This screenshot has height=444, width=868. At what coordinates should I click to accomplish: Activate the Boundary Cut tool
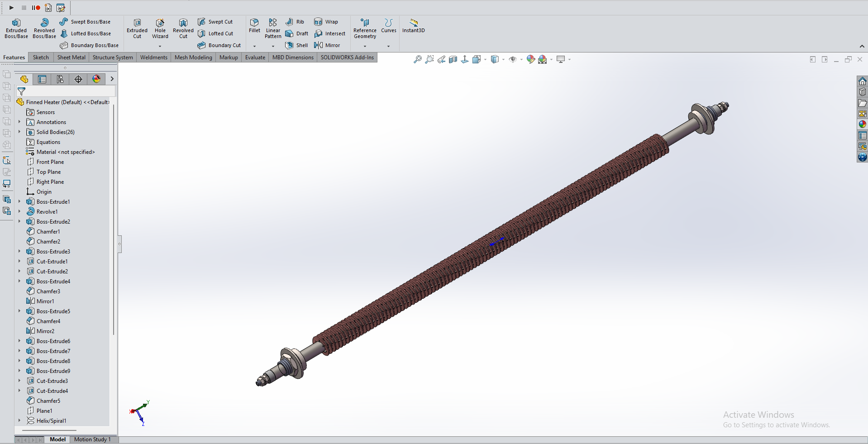click(219, 45)
